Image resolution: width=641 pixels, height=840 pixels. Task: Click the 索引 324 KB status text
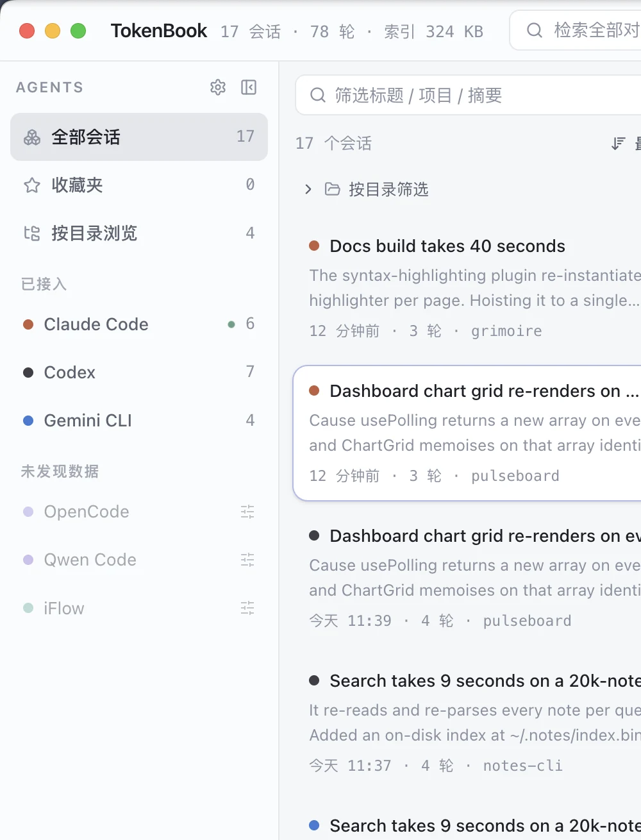click(x=433, y=31)
